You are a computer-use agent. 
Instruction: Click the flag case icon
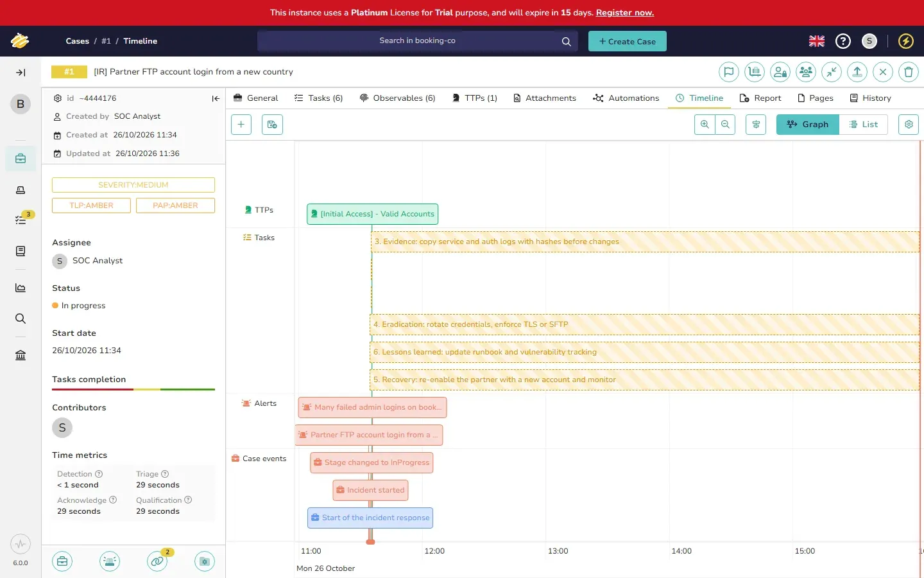(729, 72)
